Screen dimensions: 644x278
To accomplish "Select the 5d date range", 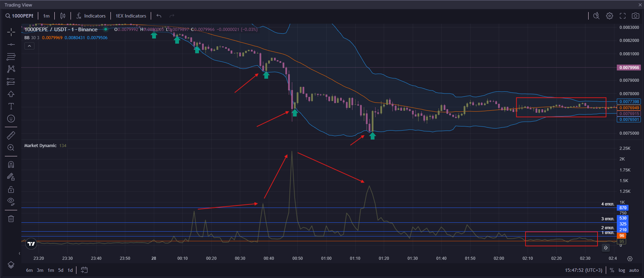I will click(x=61, y=270).
